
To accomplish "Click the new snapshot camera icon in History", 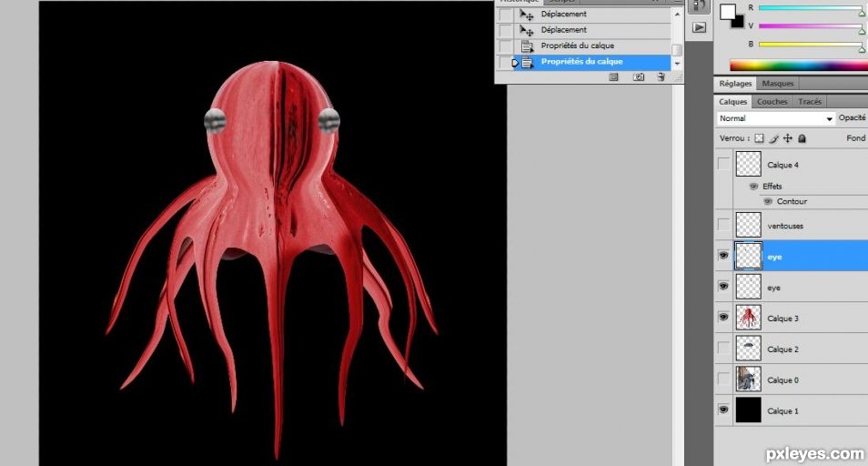I will 639,77.
